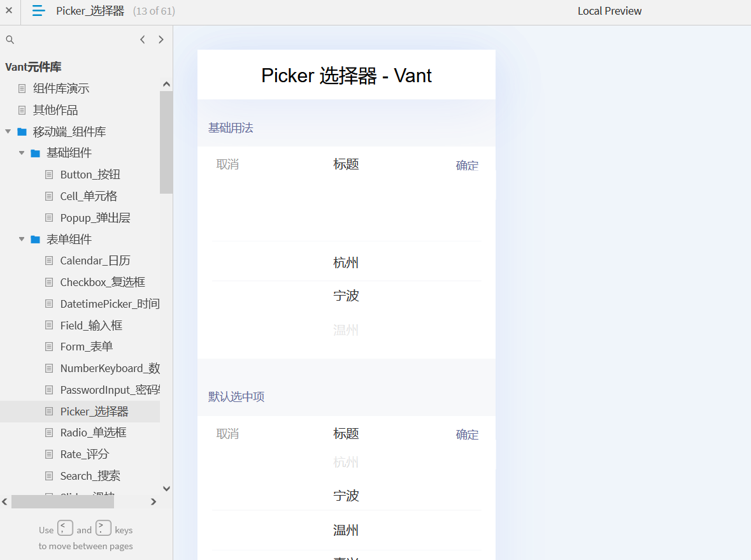
Task: Collapse the 基础组件 folder
Action: 22,153
